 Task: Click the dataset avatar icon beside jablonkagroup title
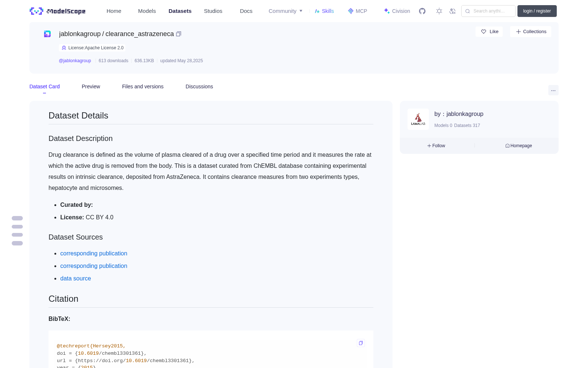[x=47, y=34]
